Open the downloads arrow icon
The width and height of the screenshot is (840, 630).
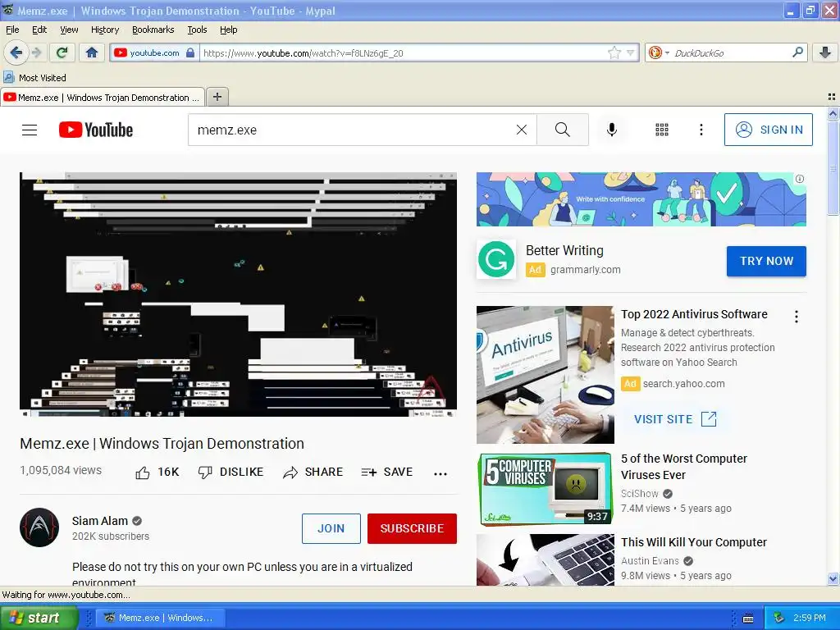click(825, 52)
